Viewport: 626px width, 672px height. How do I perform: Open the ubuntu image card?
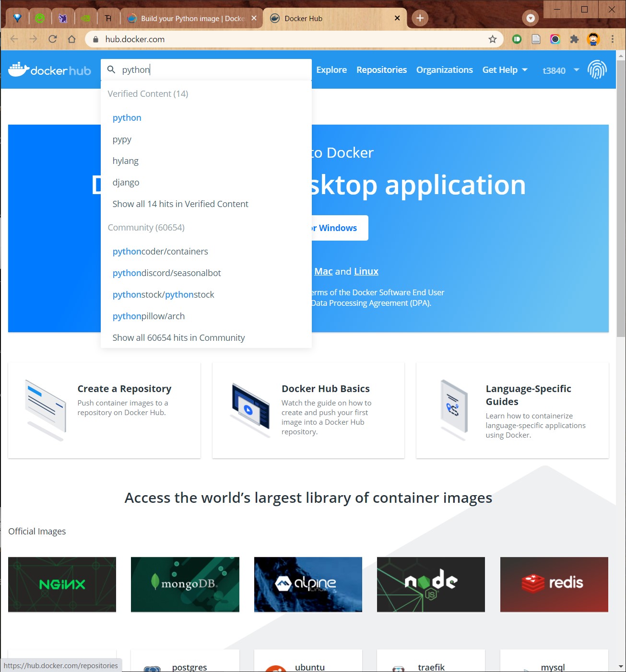308,661
